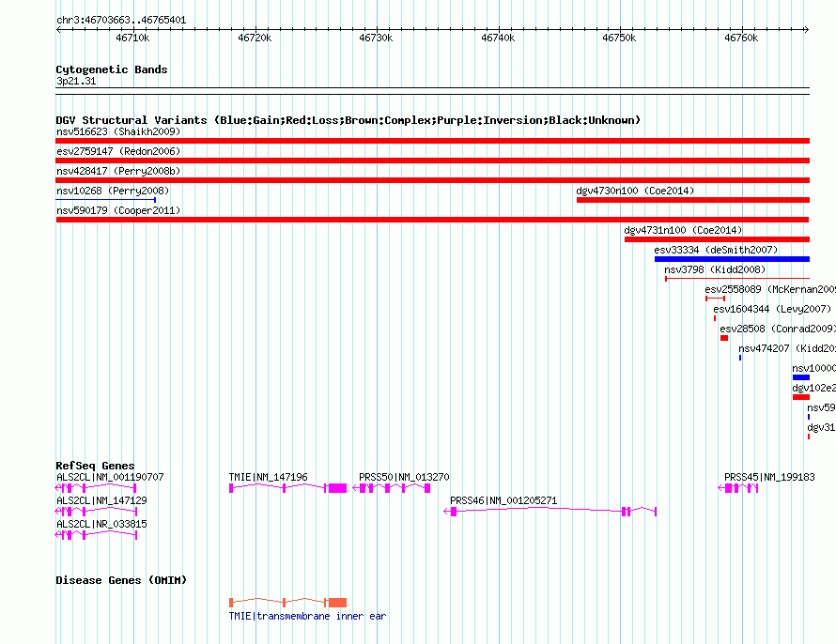
Task: Click the 46720k ruler tick label
Action: point(255,38)
